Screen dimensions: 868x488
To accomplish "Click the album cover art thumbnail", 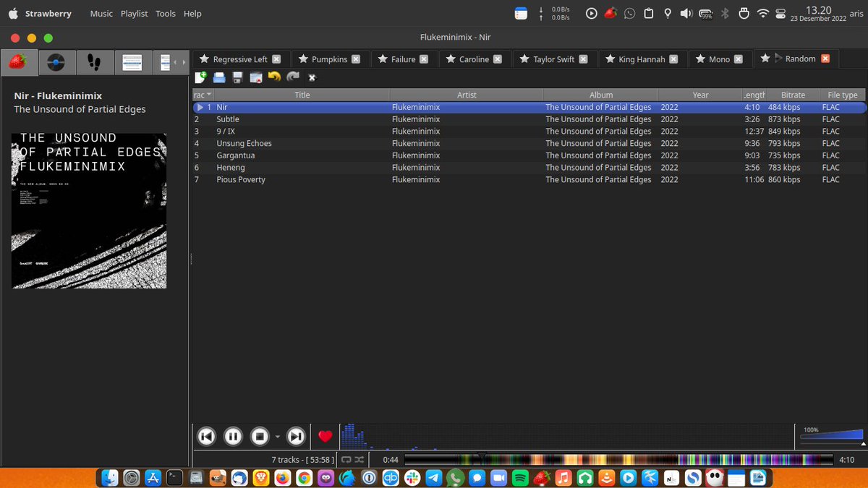I will tap(89, 210).
